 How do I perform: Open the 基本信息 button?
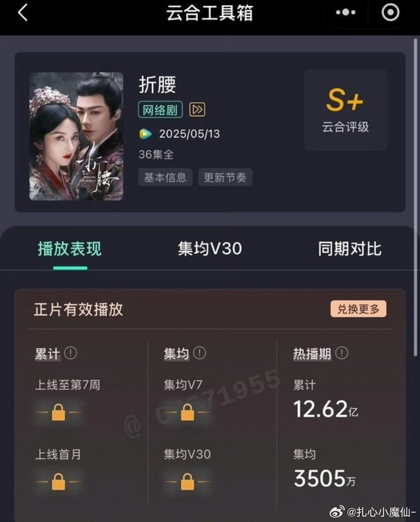[165, 177]
